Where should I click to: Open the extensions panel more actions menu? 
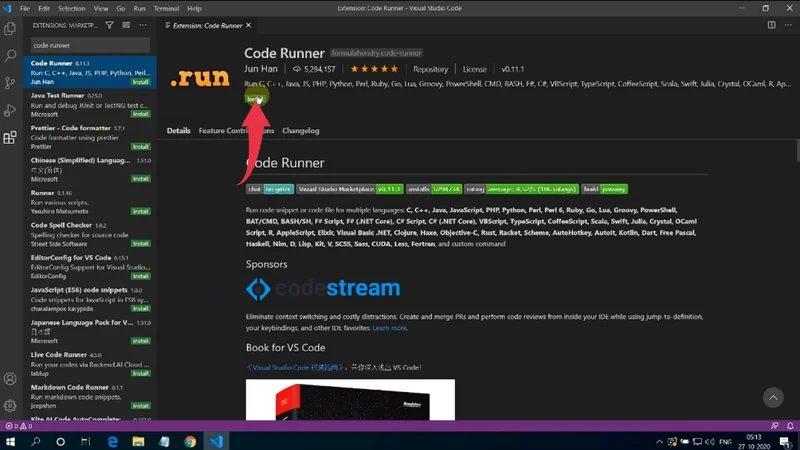[143, 25]
